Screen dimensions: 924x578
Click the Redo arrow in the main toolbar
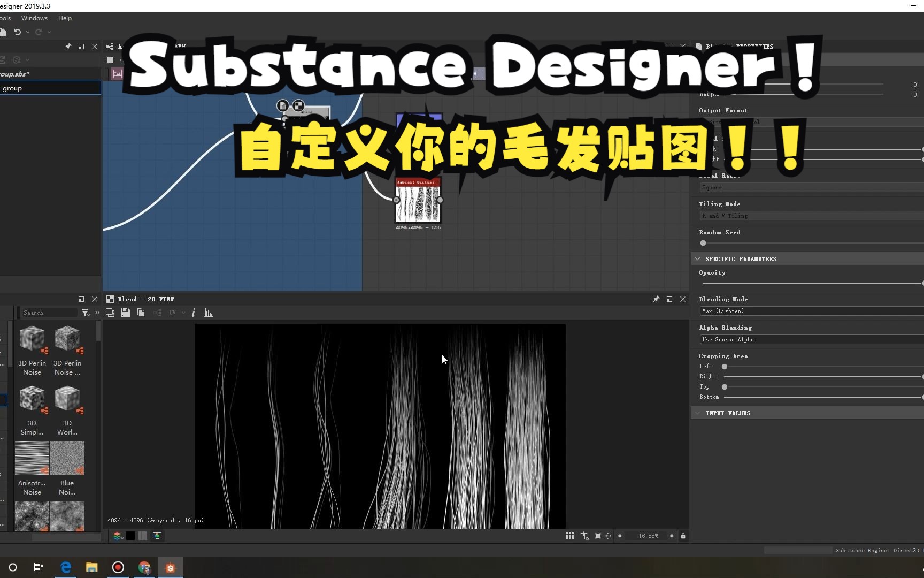(38, 32)
